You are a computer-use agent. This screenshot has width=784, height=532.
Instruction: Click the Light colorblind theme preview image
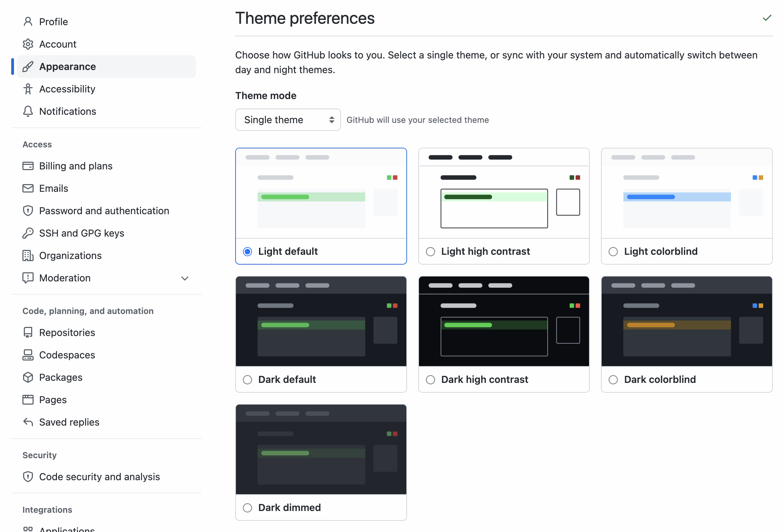(686, 193)
